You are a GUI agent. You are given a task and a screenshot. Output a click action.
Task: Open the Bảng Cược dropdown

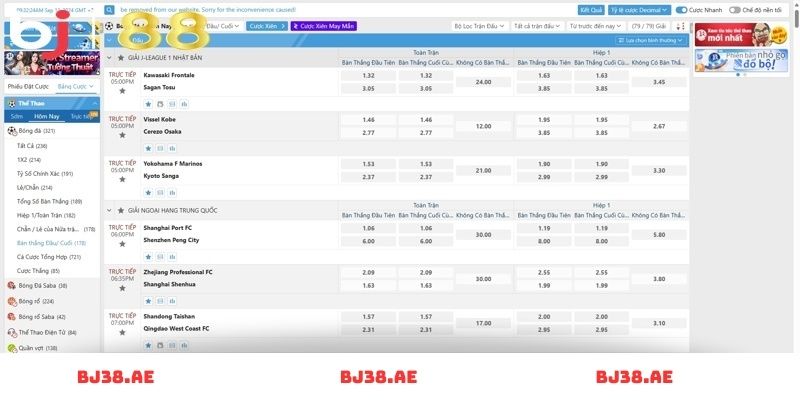coord(76,87)
